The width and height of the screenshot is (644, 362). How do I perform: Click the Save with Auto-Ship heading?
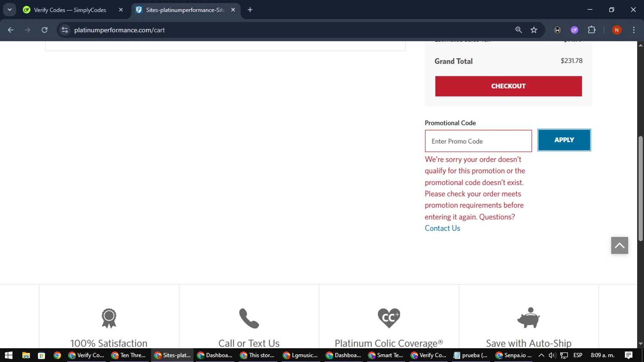coord(529,343)
